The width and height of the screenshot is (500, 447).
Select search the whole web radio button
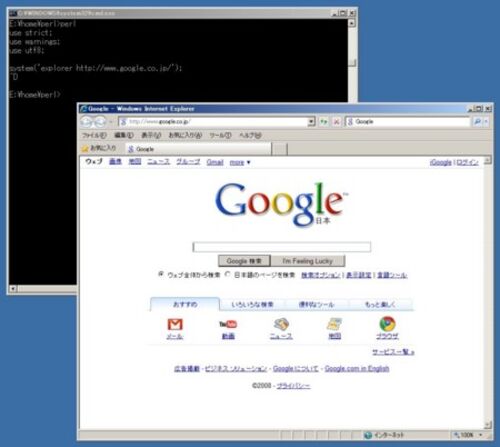pos(161,274)
